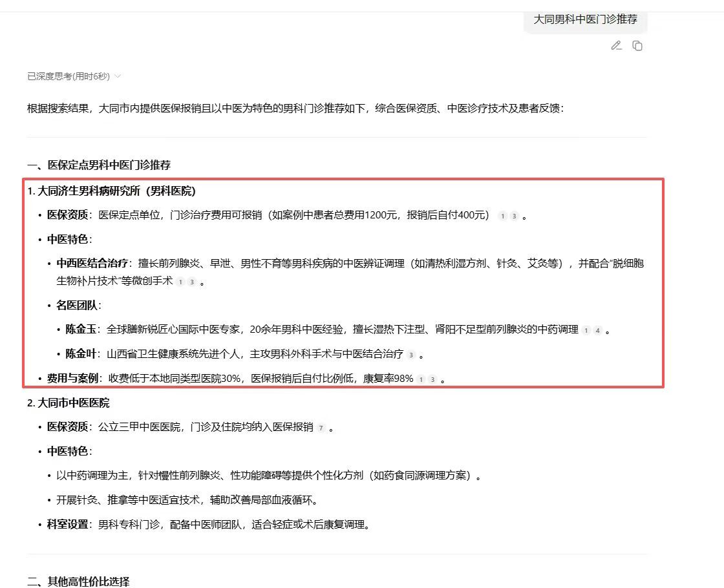Open citation 3 after 康复率98%

click(432, 379)
